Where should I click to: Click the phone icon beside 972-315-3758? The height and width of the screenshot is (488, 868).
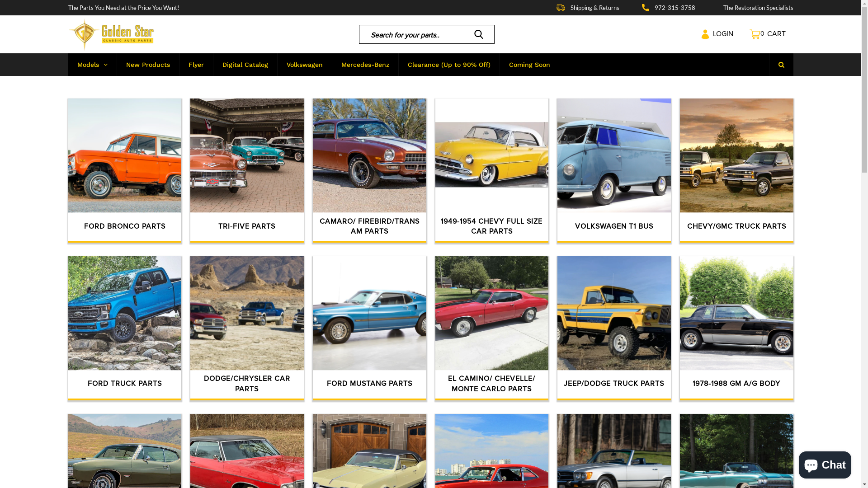[x=646, y=8]
